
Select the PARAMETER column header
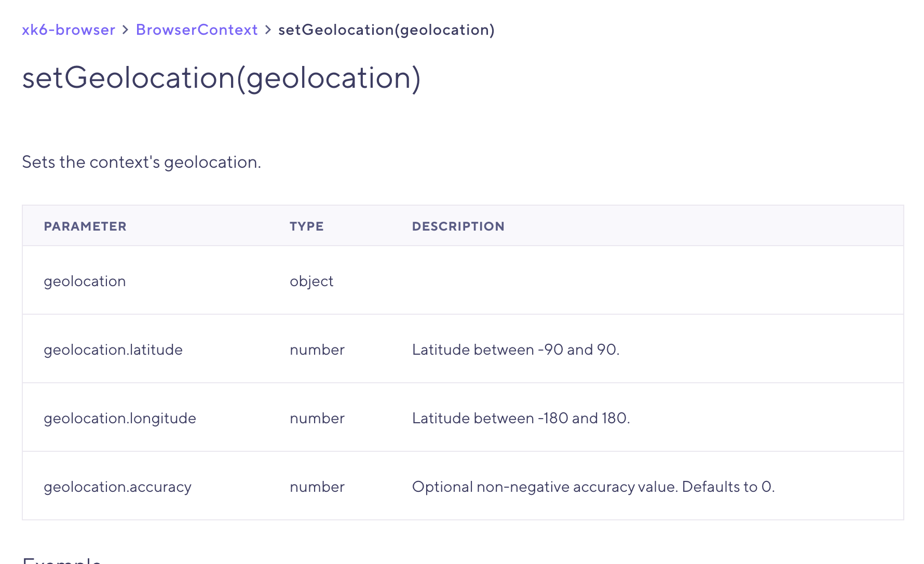click(85, 226)
